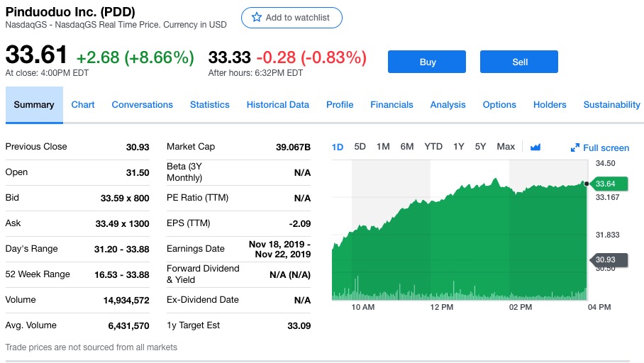
Task: Switch to the Analysis tab
Action: 448,105
